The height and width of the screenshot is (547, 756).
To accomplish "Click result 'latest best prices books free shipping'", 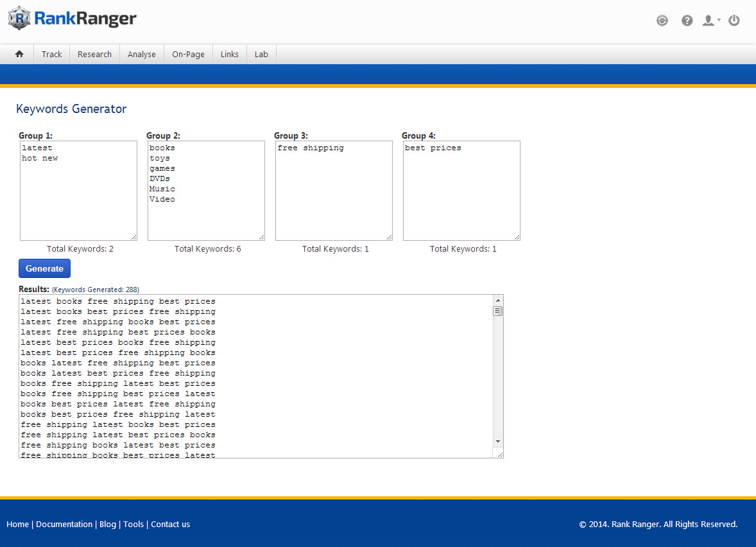I will coord(118,342).
